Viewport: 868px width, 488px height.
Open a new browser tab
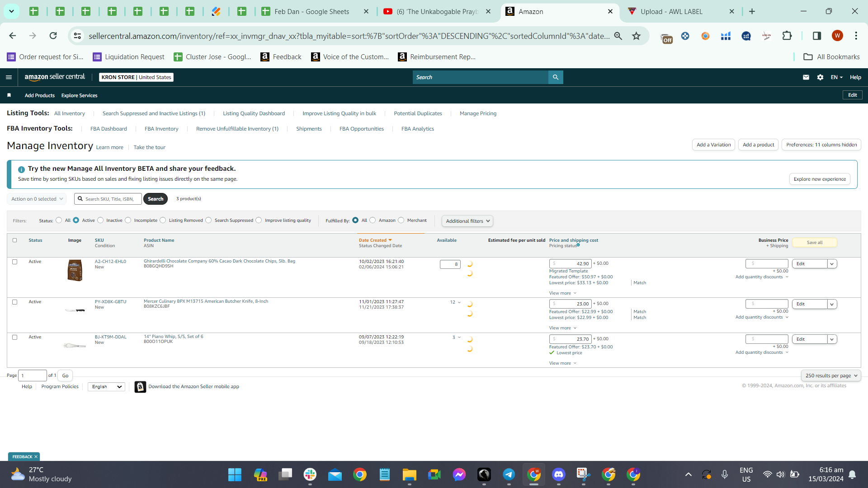pyautogui.click(x=752, y=11)
